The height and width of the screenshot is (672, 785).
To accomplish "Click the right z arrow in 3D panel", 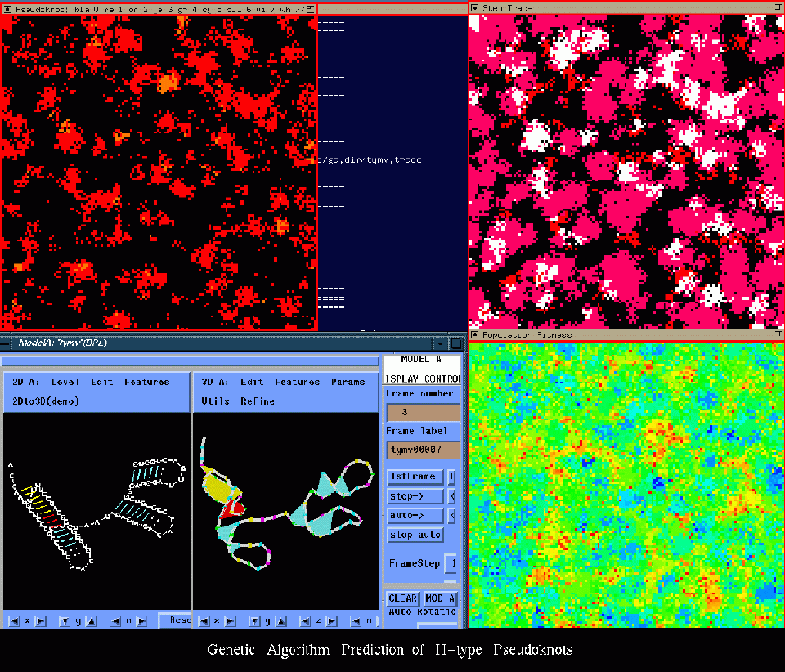I will coord(331,621).
